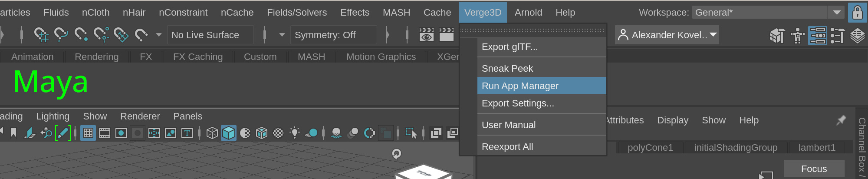Toggle field chart icon
The image size is (868, 179).
[x=154, y=133]
